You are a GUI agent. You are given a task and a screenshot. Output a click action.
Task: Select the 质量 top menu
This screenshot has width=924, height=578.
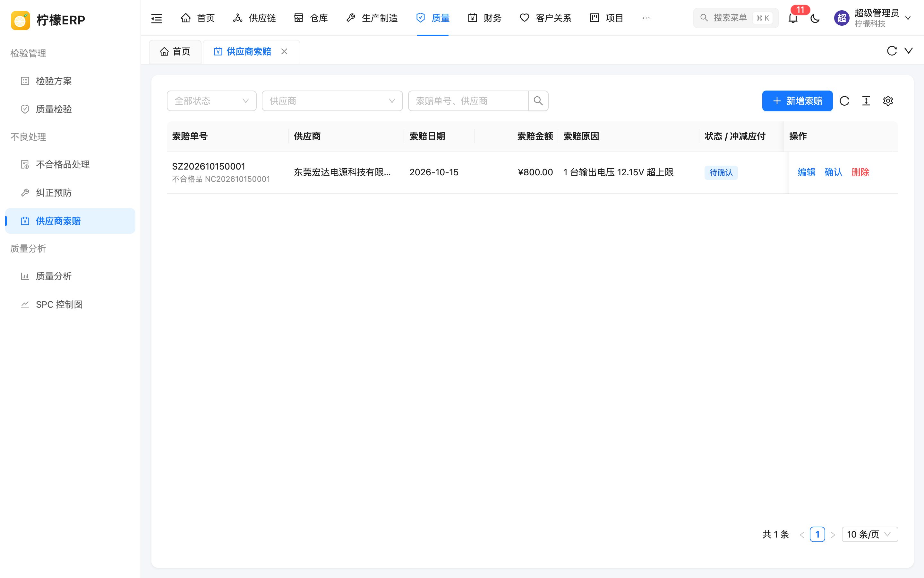point(432,18)
